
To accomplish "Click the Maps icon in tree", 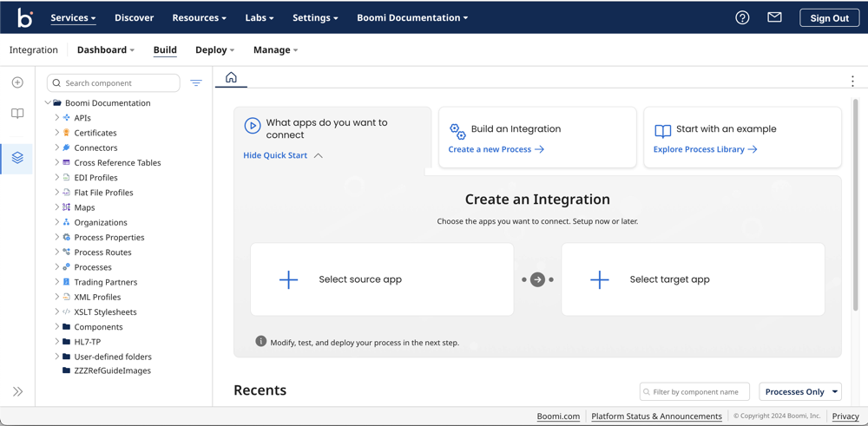I will 67,207.
